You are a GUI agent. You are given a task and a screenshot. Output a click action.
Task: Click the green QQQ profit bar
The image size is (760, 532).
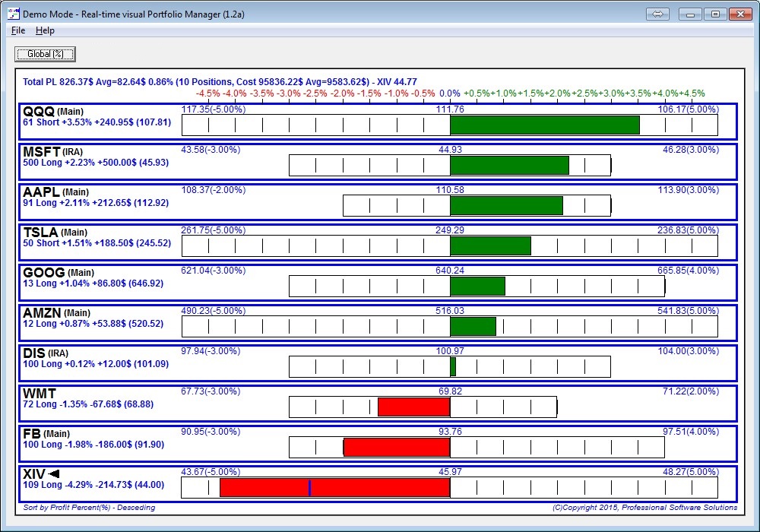click(x=545, y=125)
